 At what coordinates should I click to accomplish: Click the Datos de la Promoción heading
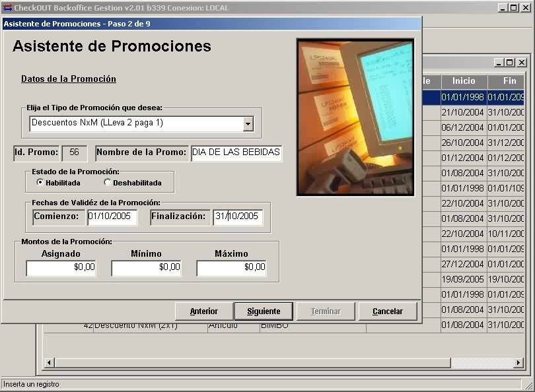click(69, 79)
